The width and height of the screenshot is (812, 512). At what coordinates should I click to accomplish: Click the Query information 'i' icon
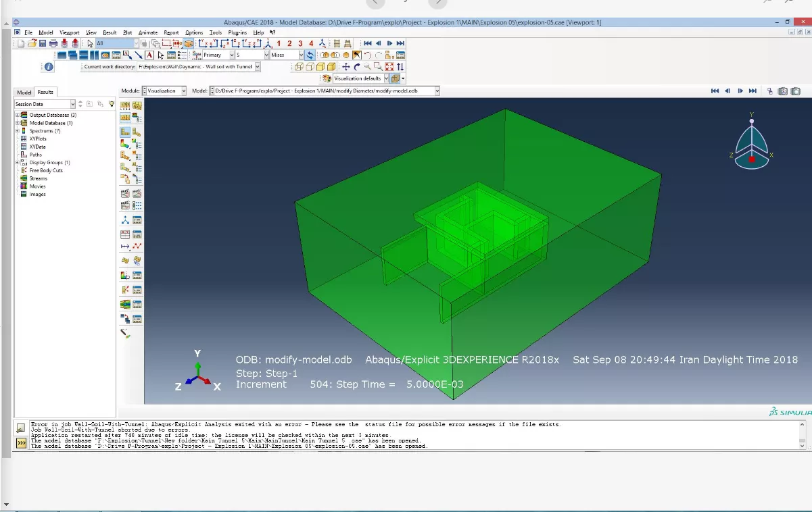tap(49, 67)
